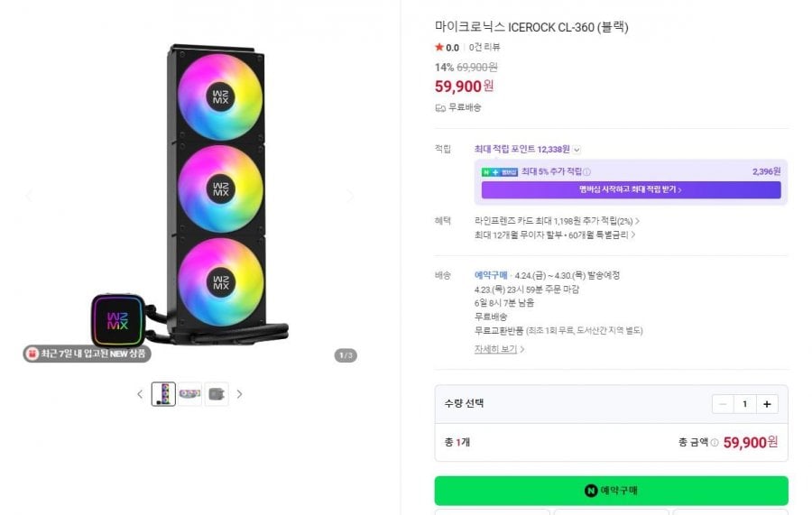Expand 최대 적립 포인트 12,338원 dropdown

pyautogui.click(x=577, y=150)
